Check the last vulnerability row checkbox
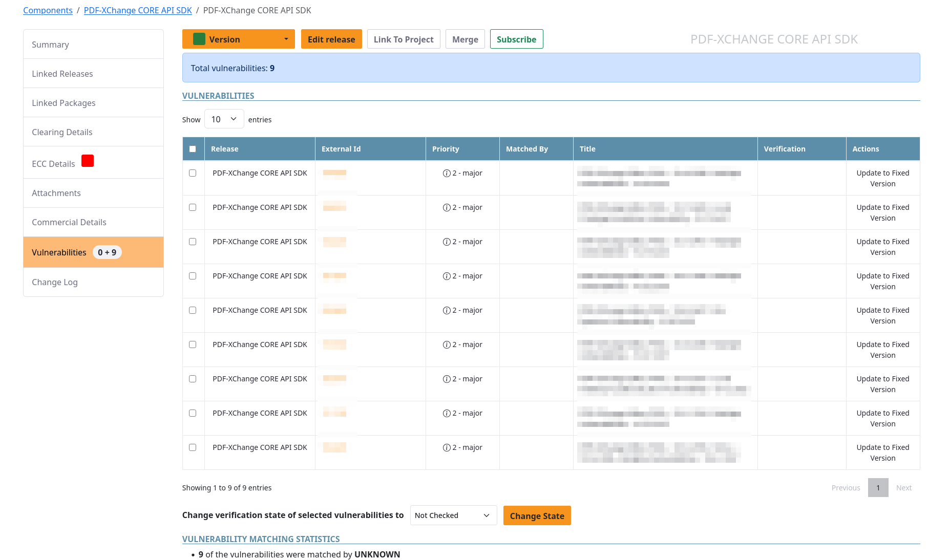Image resolution: width=949 pixels, height=560 pixels. click(193, 448)
